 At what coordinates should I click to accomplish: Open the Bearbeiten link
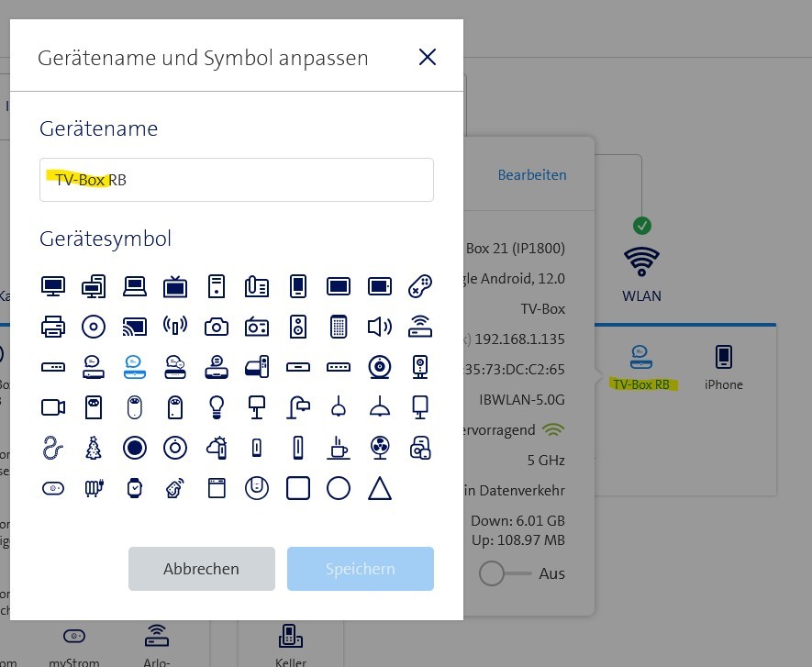tap(532, 174)
